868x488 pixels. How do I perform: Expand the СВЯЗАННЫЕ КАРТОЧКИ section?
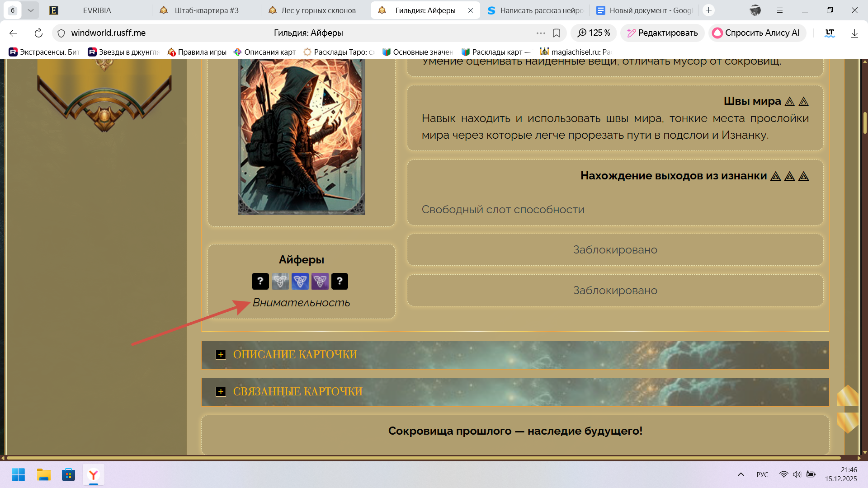[x=221, y=392]
